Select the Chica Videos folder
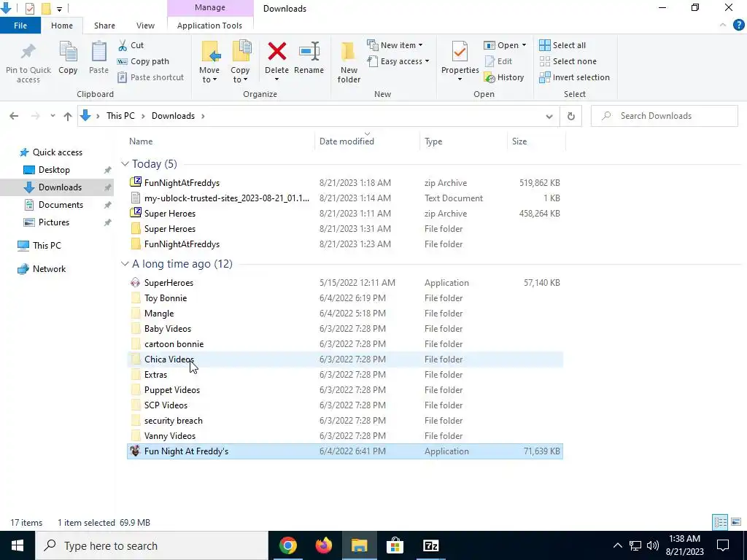The width and height of the screenshot is (747, 560). click(345, 359)
